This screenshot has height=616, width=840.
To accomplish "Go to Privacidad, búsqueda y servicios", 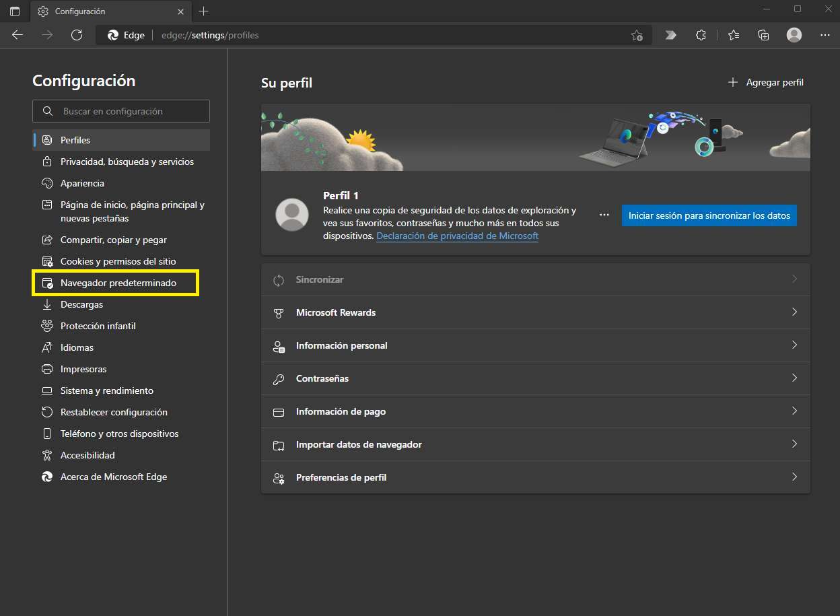I will point(121,162).
